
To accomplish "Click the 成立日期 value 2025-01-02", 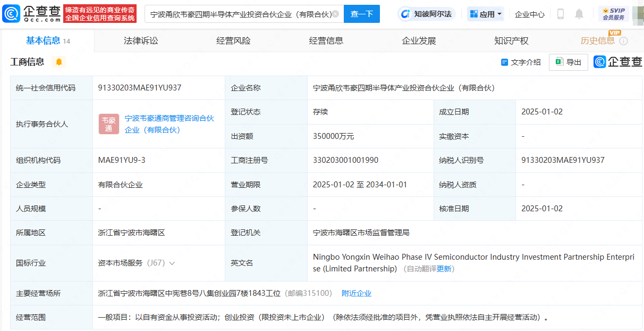I will [542, 112].
